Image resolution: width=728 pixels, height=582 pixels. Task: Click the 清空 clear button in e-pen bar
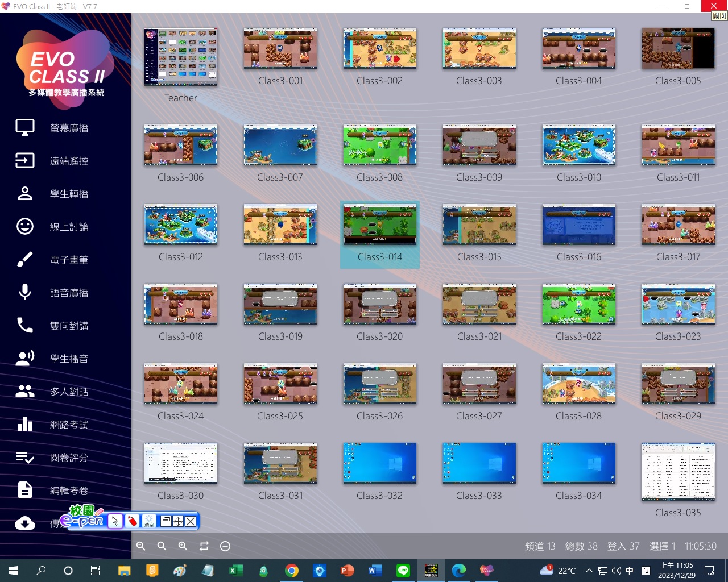[x=148, y=521]
